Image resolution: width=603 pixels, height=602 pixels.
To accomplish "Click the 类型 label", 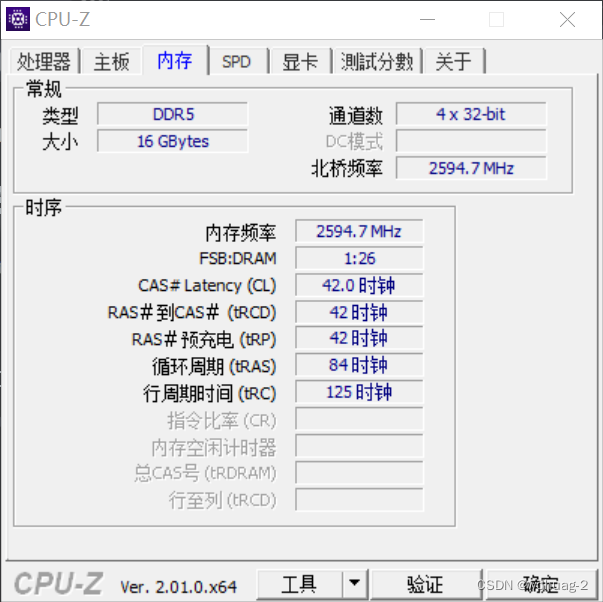I will (x=60, y=115).
